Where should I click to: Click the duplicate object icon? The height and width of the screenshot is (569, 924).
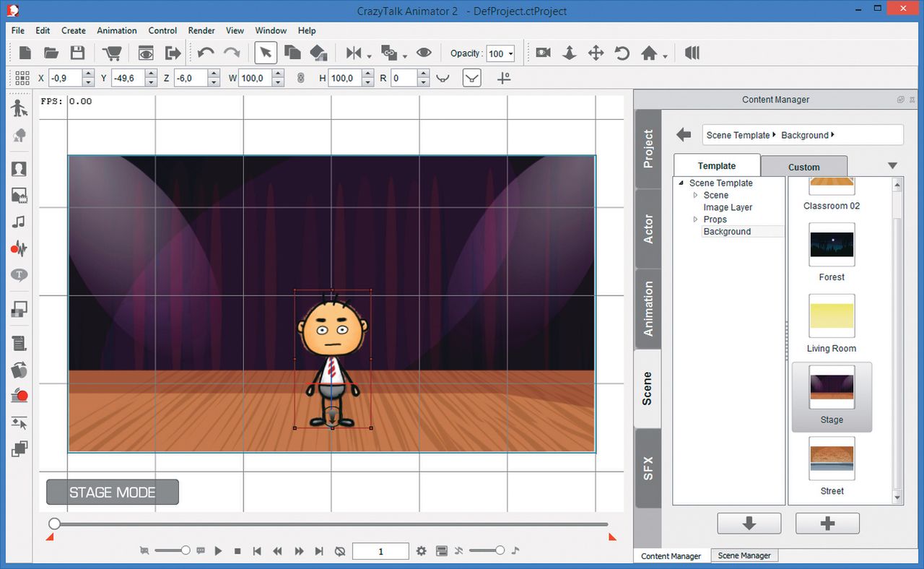[292, 53]
